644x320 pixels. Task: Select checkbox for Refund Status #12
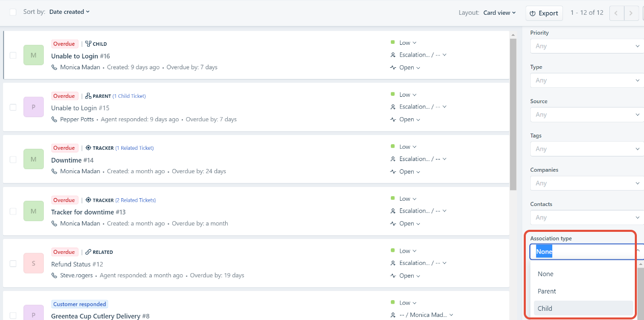[13, 263]
